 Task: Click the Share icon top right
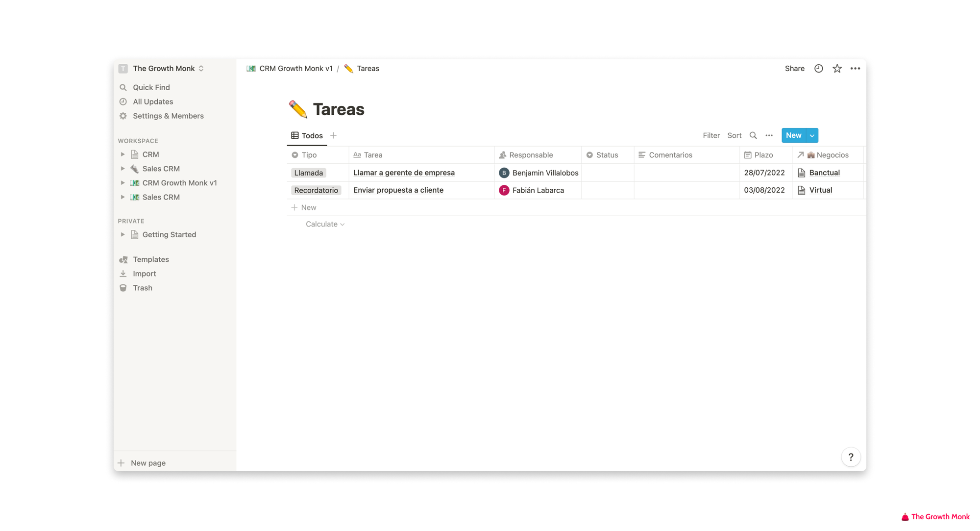click(794, 68)
